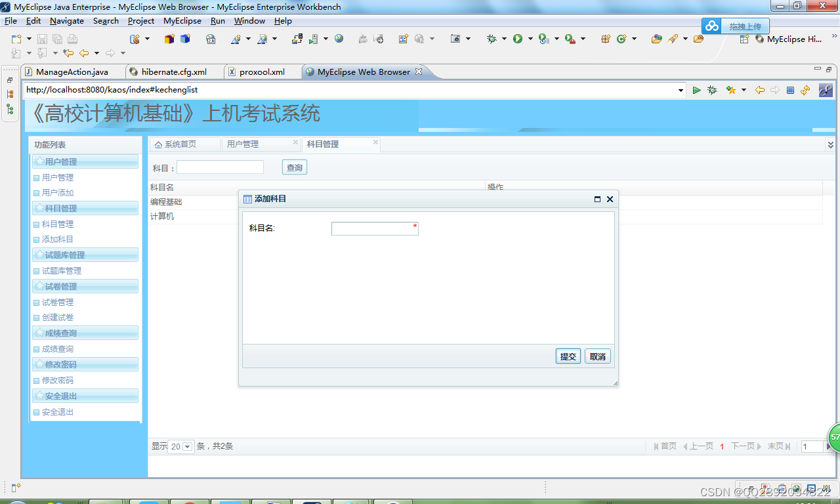Open the dropdown arrow beside the Run button
Screen dimensions: 840x504
tap(530, 39)
